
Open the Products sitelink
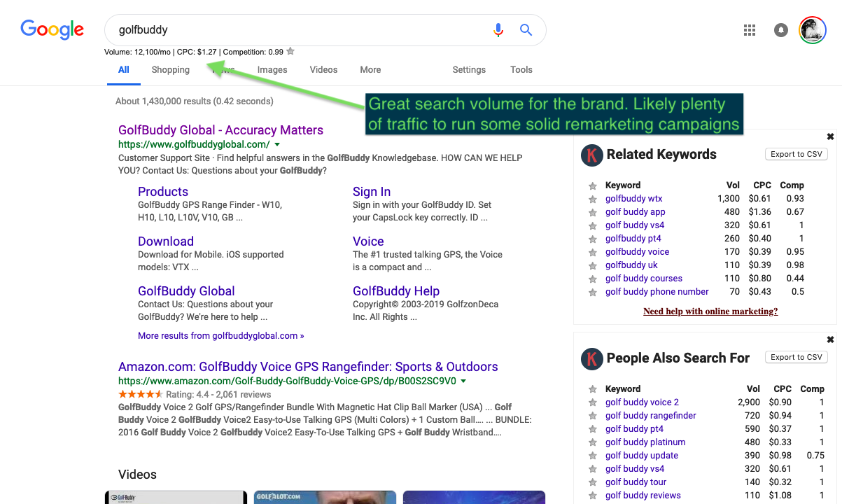tap(163, 192)
